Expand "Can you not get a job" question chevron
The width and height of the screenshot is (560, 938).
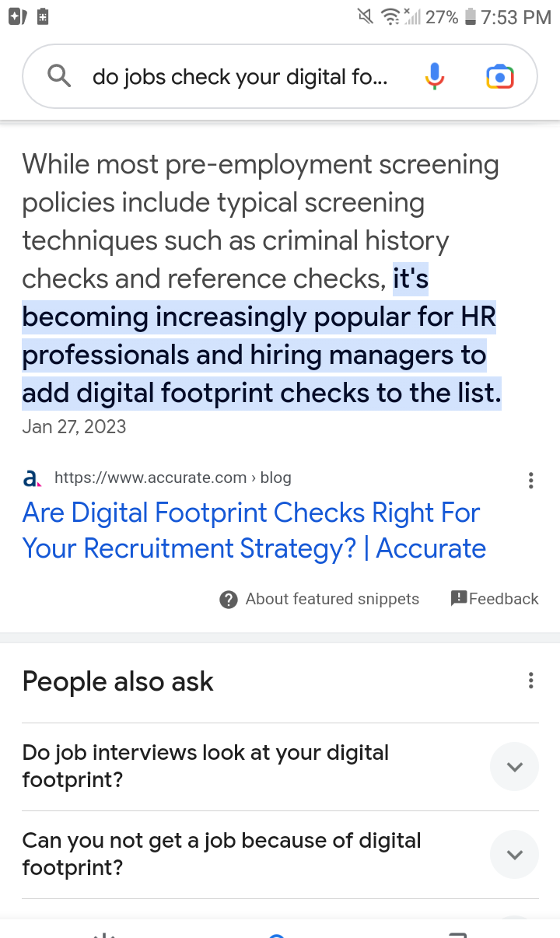click(x=514, y=855)
